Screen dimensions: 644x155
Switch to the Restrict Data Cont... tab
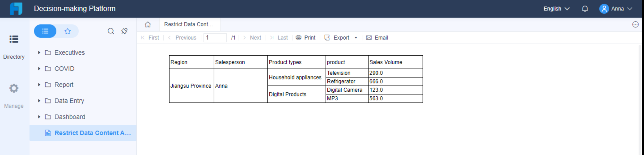click(x=190, y=24)
